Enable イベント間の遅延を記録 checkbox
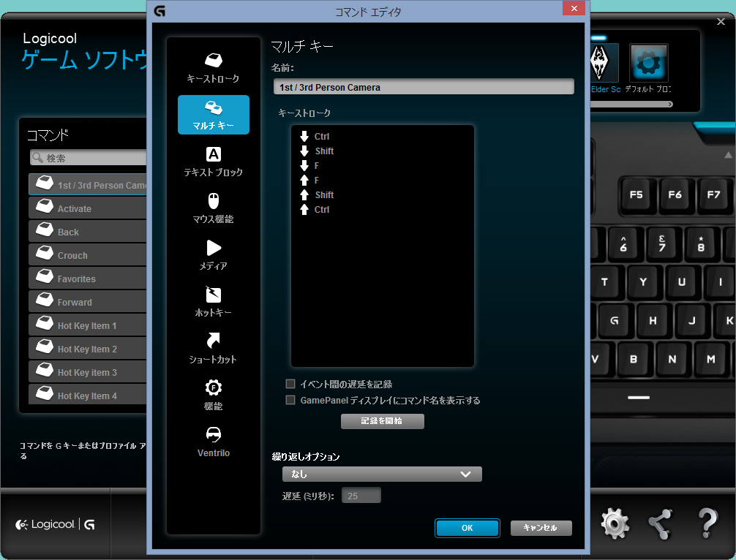The image size is (736, 560). tap(290, 384)
